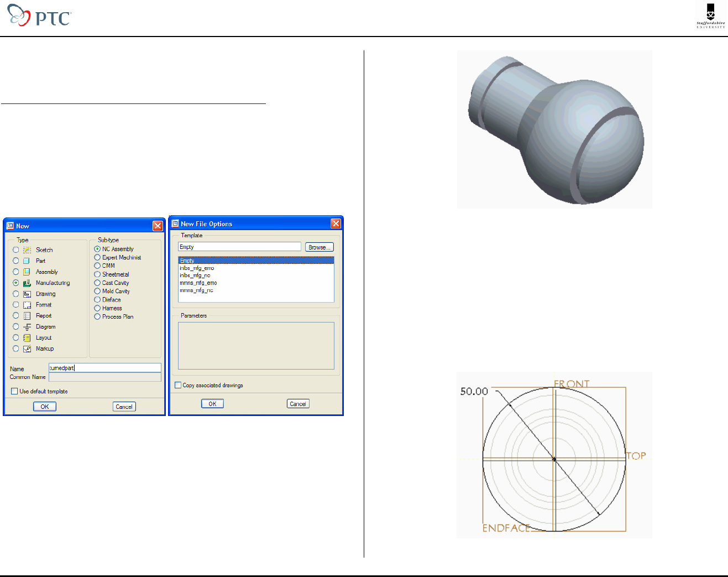Select the Expert Machinist sub-type radio button

[97, 257]
